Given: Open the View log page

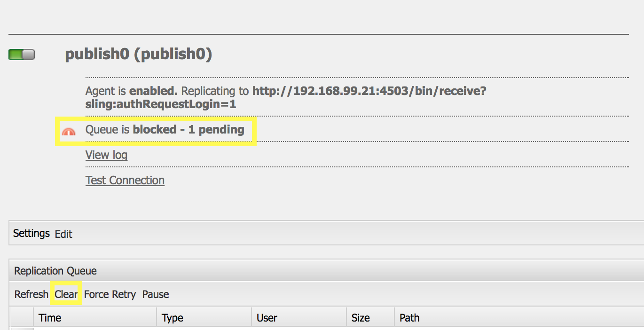Looking at the screenshot, I should pos(106,155).
